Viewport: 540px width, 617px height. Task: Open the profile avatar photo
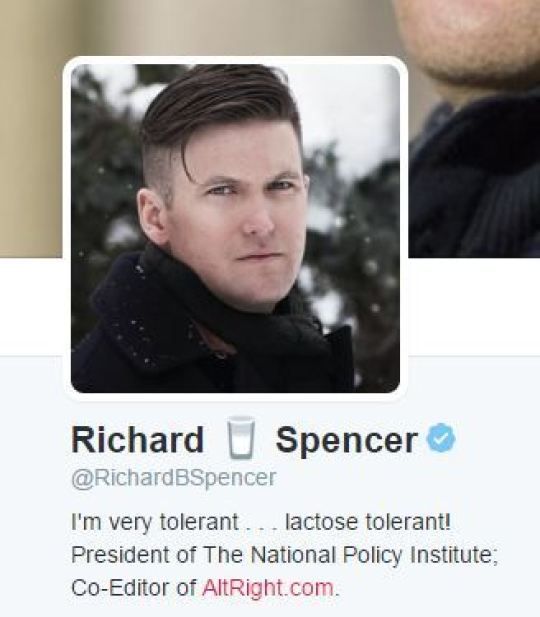point(235,228)
